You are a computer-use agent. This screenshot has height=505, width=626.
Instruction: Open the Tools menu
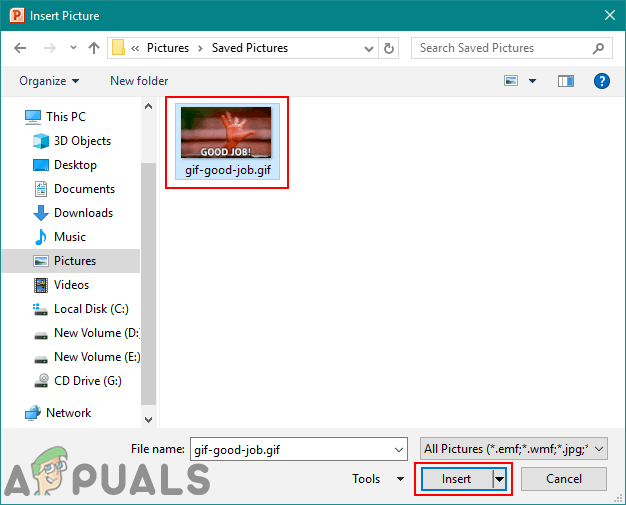pos(378,479)
